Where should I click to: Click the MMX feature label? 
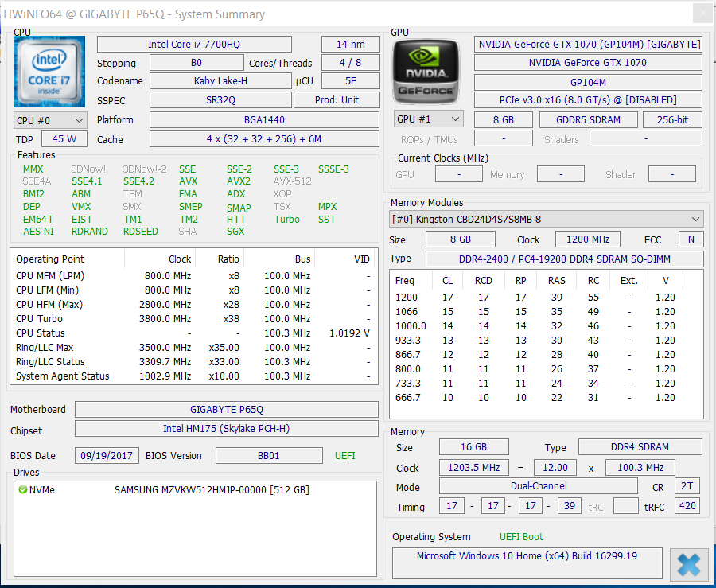(33, 169)
